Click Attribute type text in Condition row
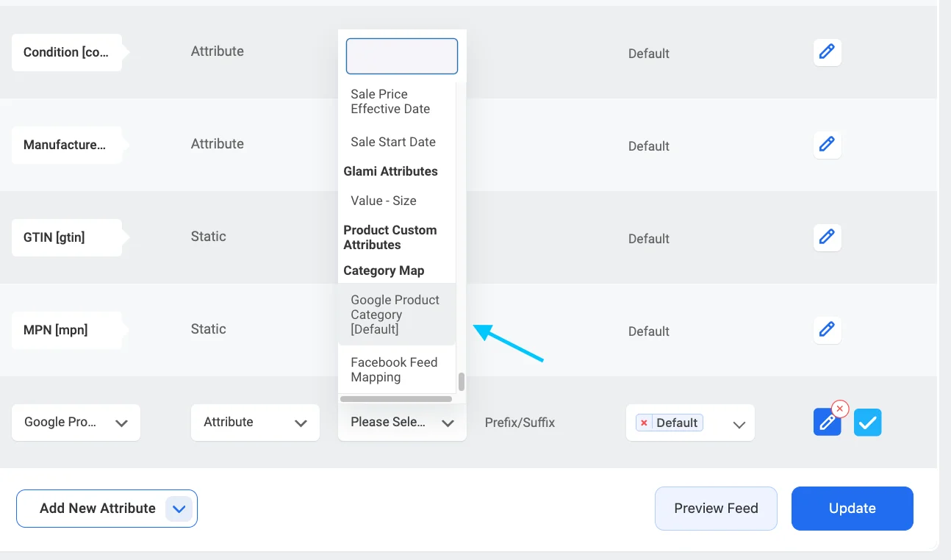951x560 pixels. (218, 51)
